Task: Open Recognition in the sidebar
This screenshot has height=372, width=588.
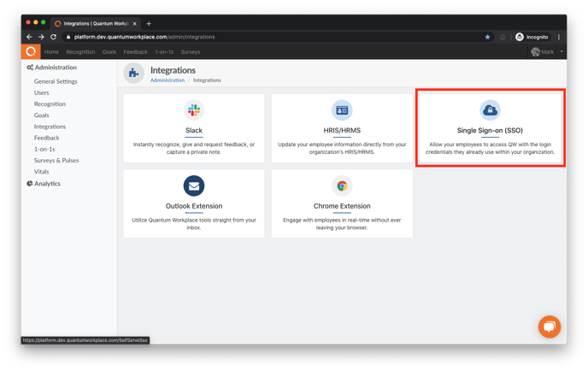Action: point(50,104)
